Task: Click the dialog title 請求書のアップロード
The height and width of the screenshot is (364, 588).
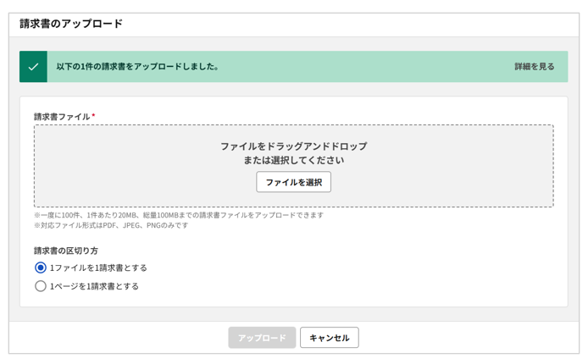Action: (71, 24)
